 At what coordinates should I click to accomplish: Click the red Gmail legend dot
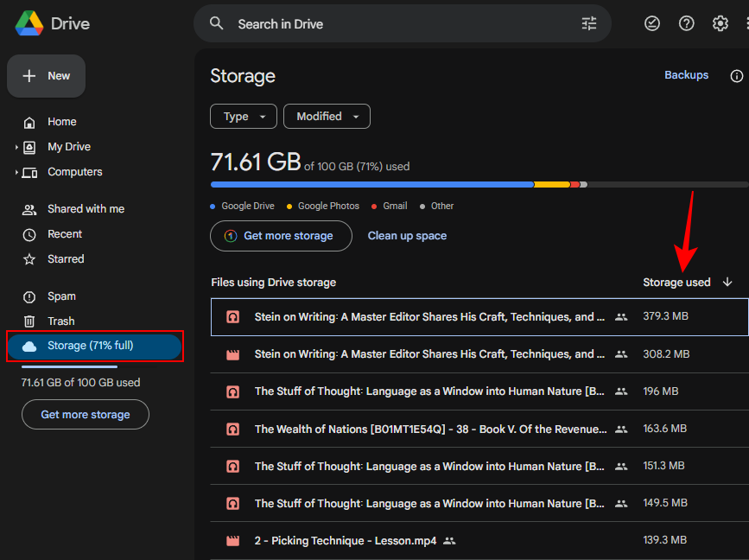pyautogui.click(x=374, y=207)
